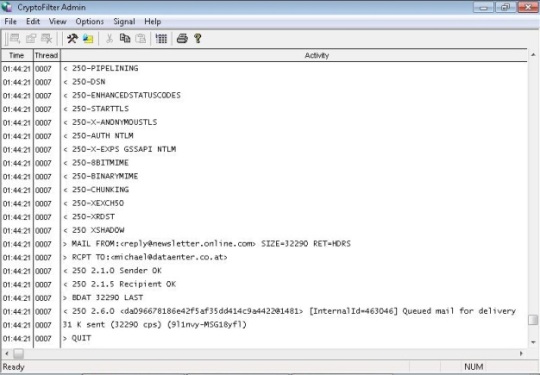Click the Print toolbar icon

click(182, 39)
